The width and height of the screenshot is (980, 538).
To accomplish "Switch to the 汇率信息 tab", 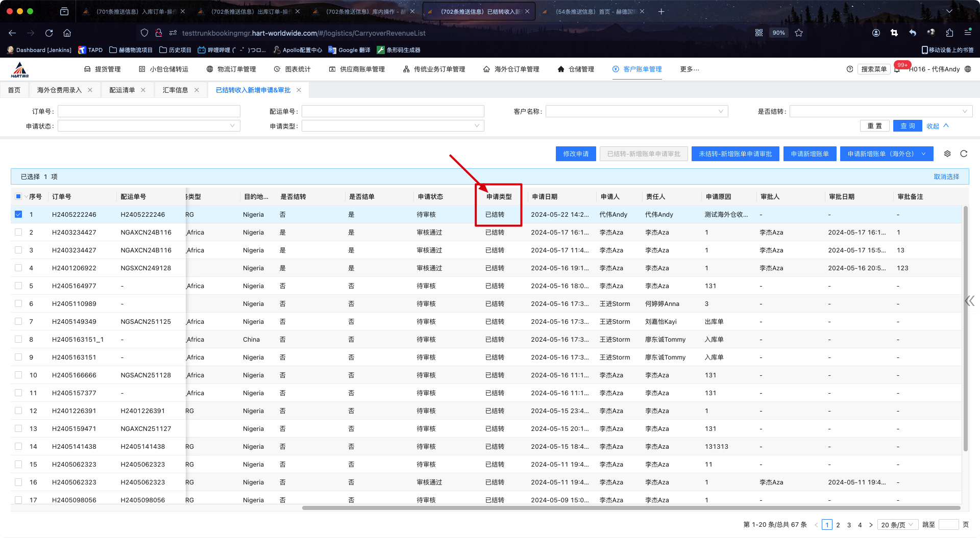I will click(175, 90).
